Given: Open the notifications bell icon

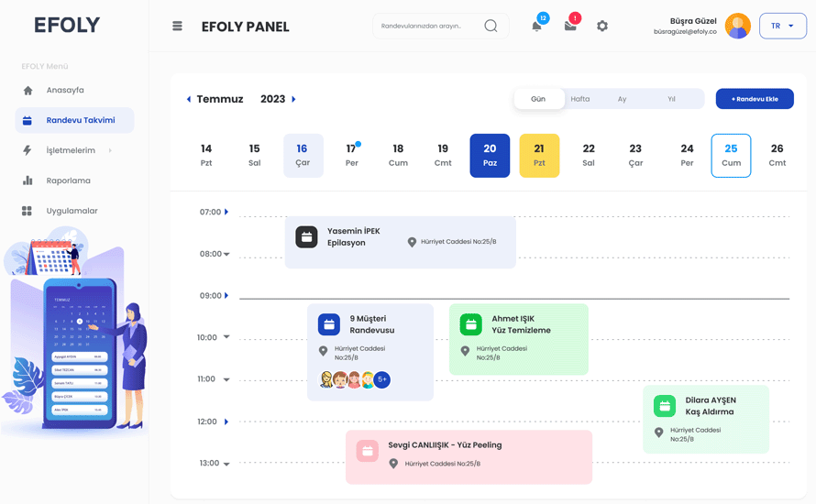Looking at the screenshot, I should [x=536, y=27].
